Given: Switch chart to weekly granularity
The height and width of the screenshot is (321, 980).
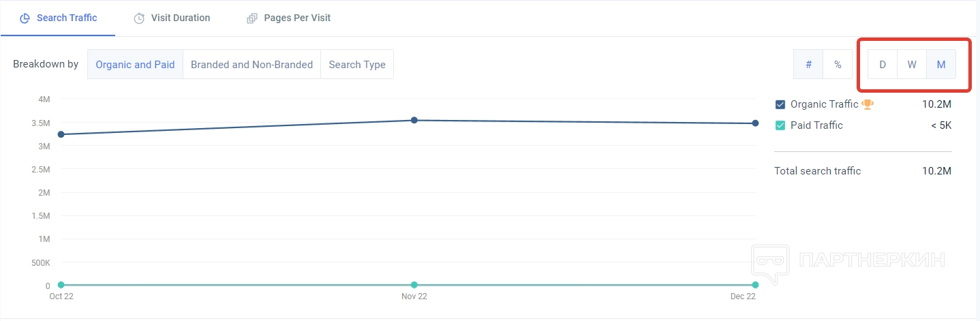Looking at the screenshot, I should tap(912, 65).
